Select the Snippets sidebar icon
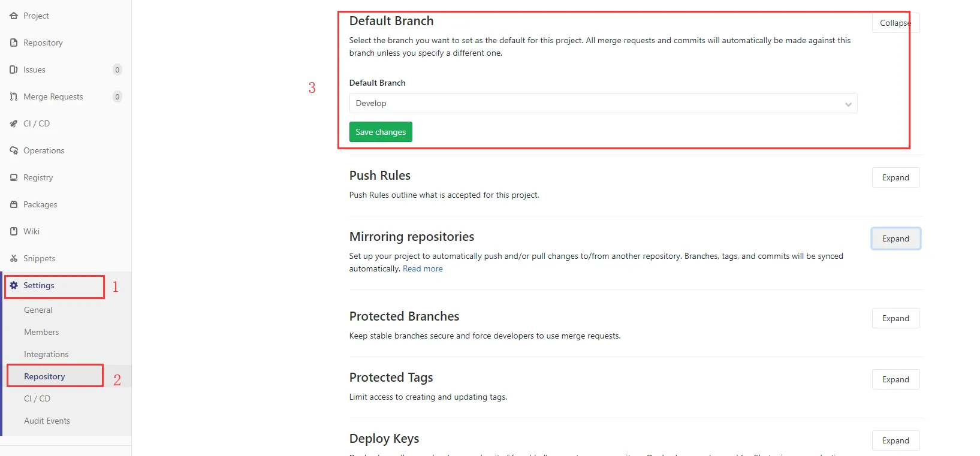Image resolution: width=980 pixels, height=456 pixels. point(39,258)
